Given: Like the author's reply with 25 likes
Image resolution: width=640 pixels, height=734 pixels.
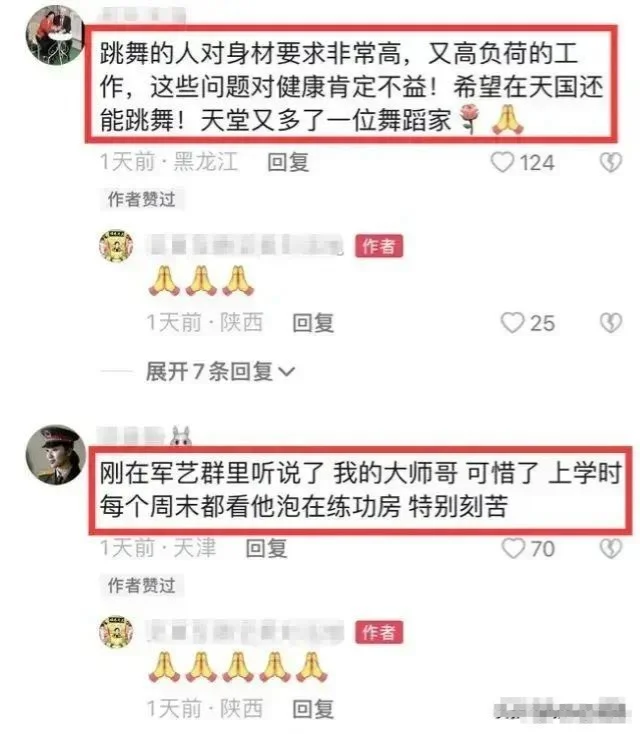Looking at the screenshot, I should 512,323.
